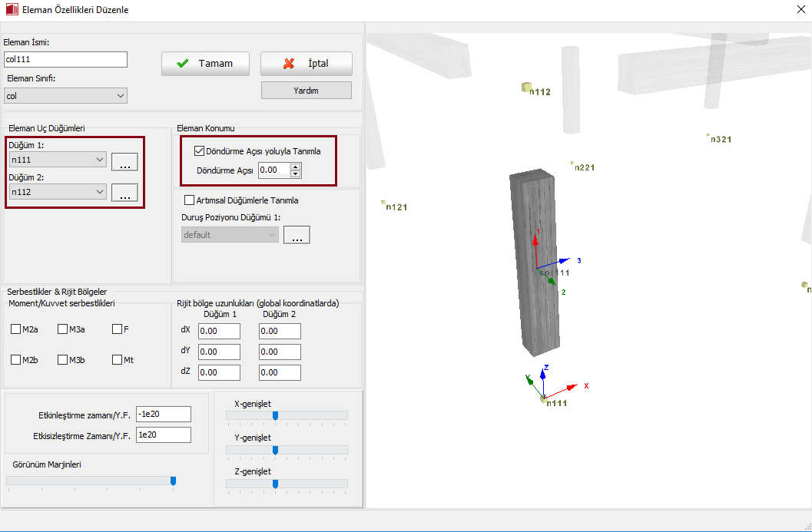812x532 pixels.
Task: Click the Tamam confirm button
Action: (205, 64)
